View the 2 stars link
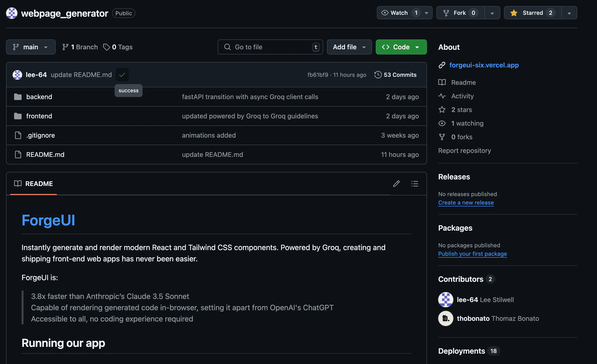 coord(461,109)
